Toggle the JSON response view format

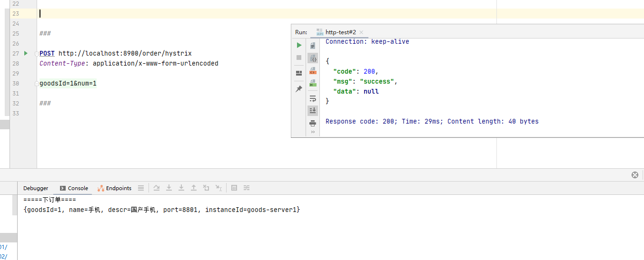pos(313,58)
